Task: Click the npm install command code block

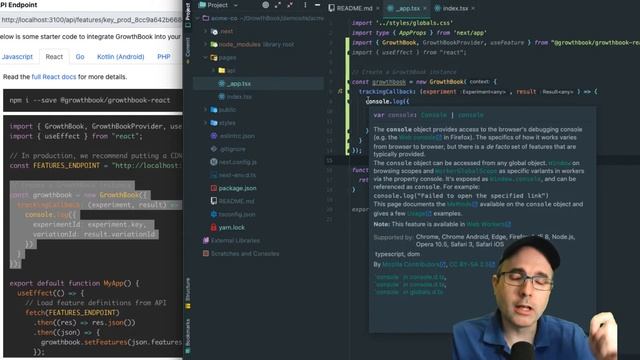Action: (93, 100)
